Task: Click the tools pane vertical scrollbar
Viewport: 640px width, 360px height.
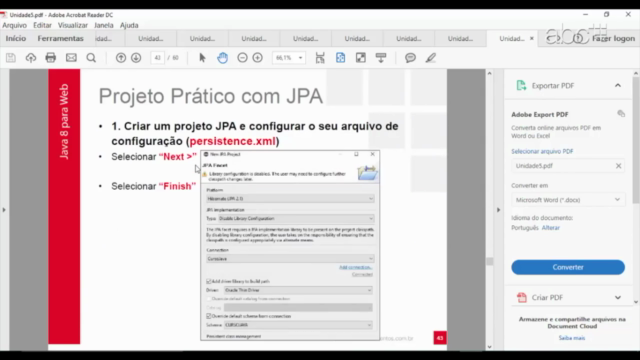Action: click(x=636, y=140)
